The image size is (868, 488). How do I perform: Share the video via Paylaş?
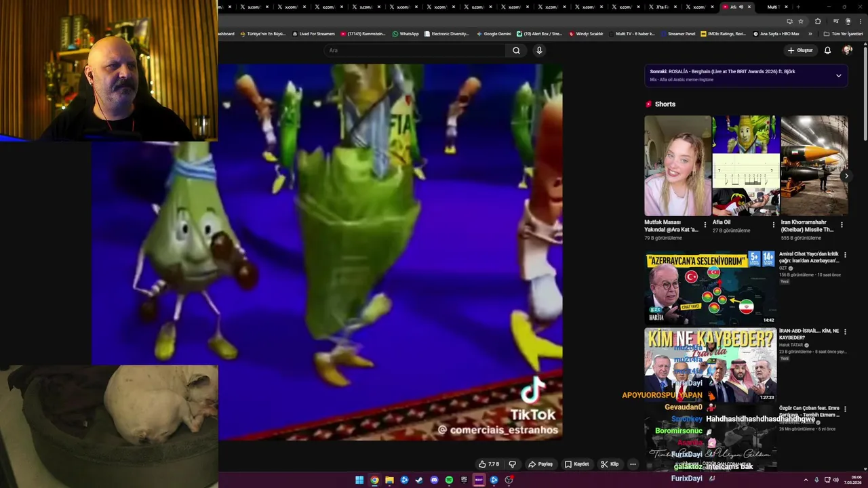(x=540, y=464)
